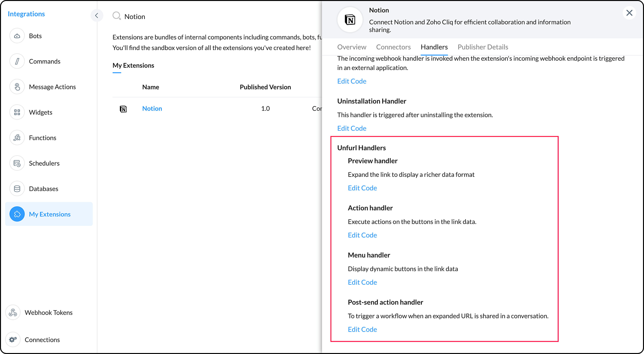The height and width of the screenshot is (354, 644).
Task: Close the Notion details panel
Action: (x=629, y=13)
